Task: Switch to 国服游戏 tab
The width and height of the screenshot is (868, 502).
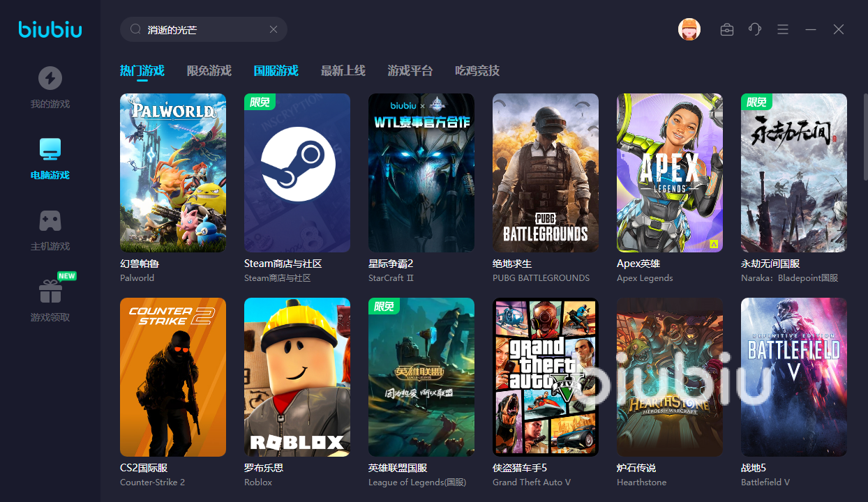Action: [276, 70]
